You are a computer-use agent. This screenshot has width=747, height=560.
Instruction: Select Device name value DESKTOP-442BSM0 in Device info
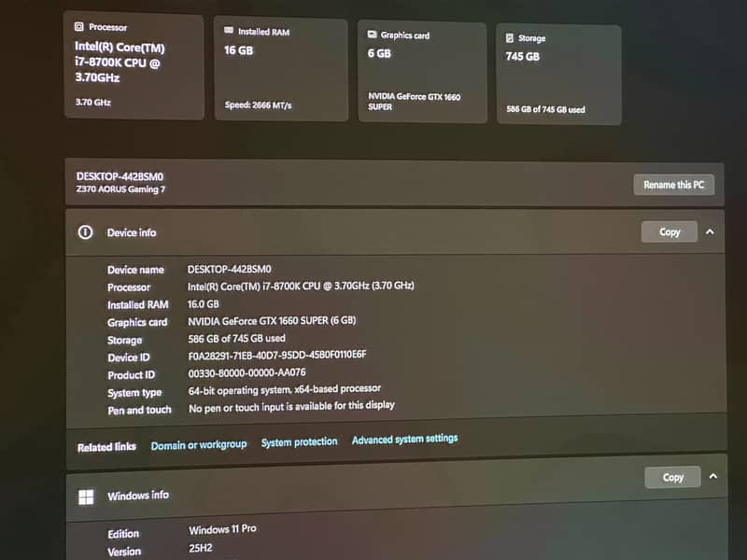click(x=229, y=269)
